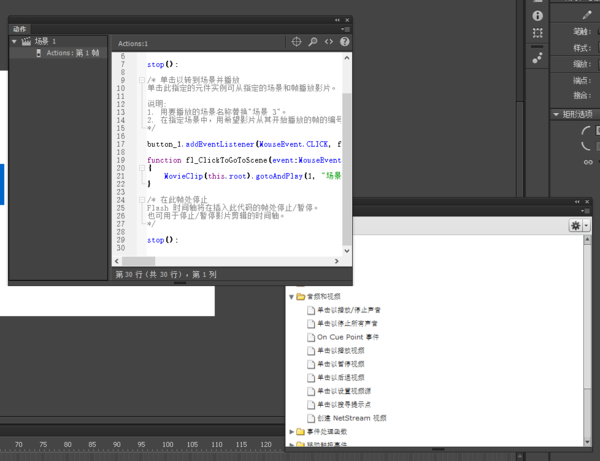Collapse the 音频和视频 snippet folder
The width and height of the screenshot is (600, 461).
(x=292, y=297)
